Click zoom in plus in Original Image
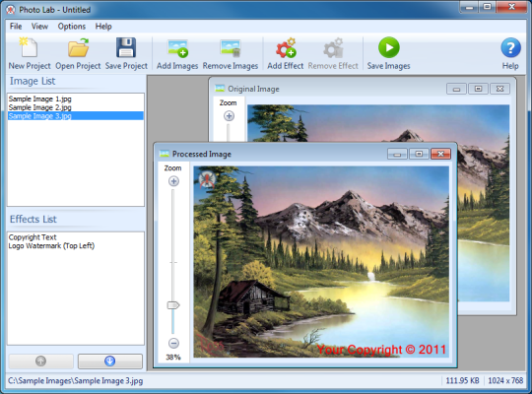532x394 pixels. tap(229, 116)
